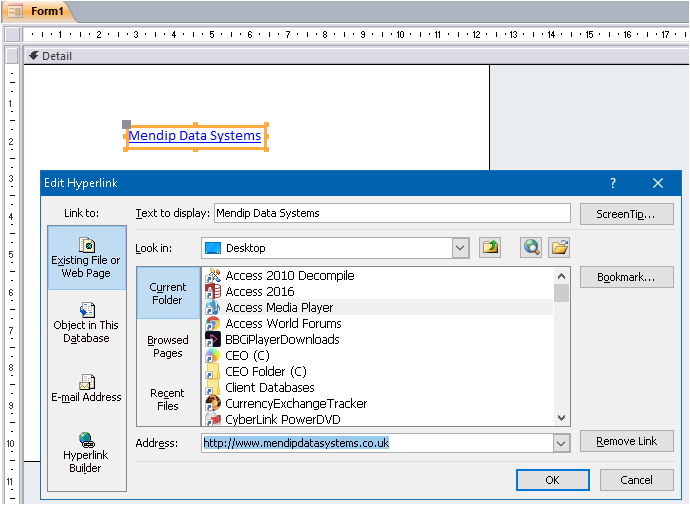Screen dimensions: 690x505
Task: Click the Bookmark button
Action: click(x=626, y=277)
